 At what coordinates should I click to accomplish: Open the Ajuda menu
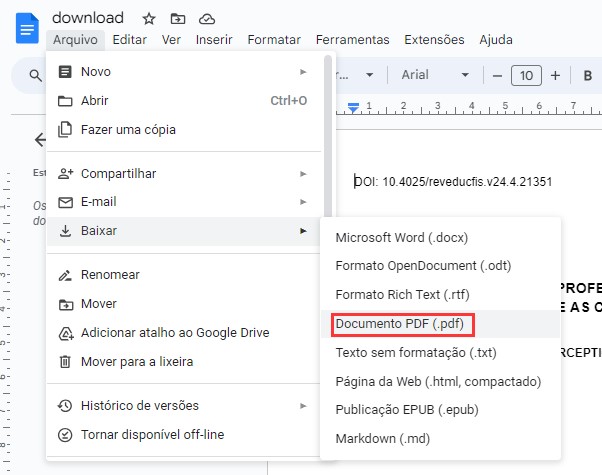pyautogui.click(x=496, y=40)
